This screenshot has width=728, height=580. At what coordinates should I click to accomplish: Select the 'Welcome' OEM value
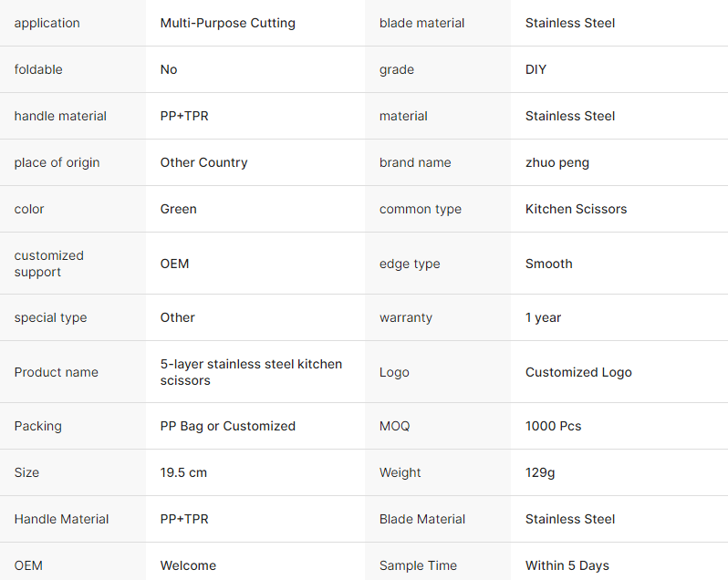pyautogui.click(x=188, y=565)
